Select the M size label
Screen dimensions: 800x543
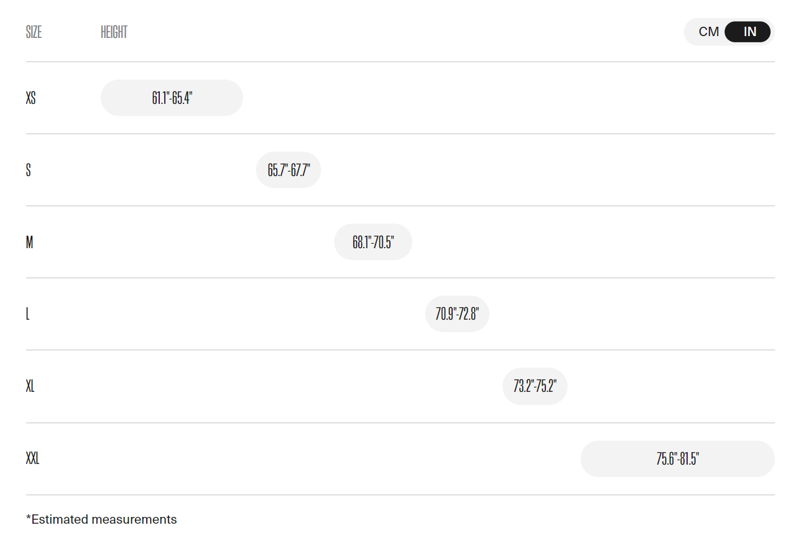tap(29, 242)
